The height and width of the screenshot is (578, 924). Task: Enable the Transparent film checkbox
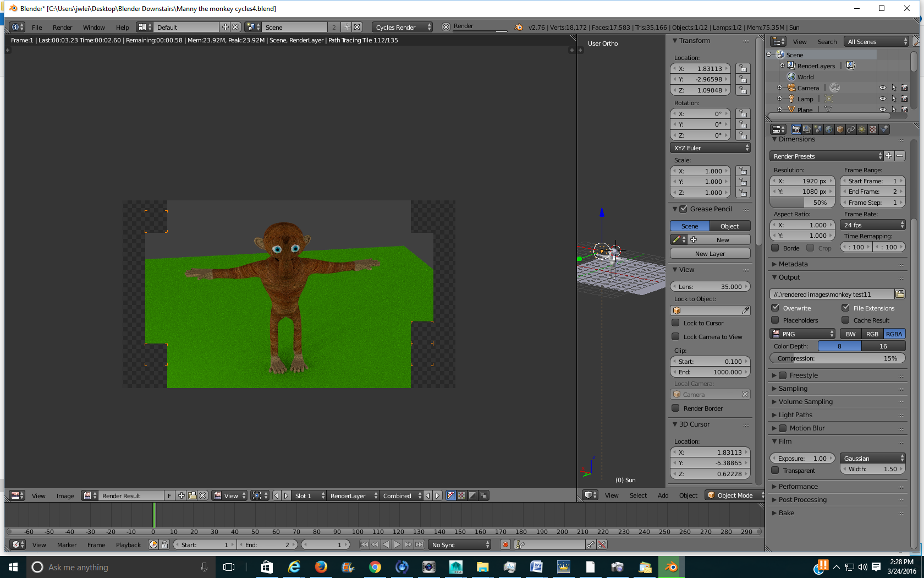[775, 471]
